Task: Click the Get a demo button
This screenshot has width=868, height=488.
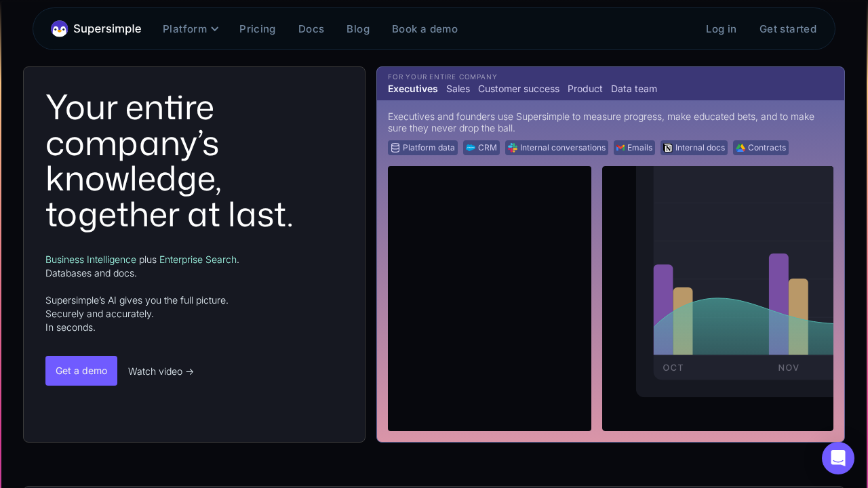Action: (81, 371)
